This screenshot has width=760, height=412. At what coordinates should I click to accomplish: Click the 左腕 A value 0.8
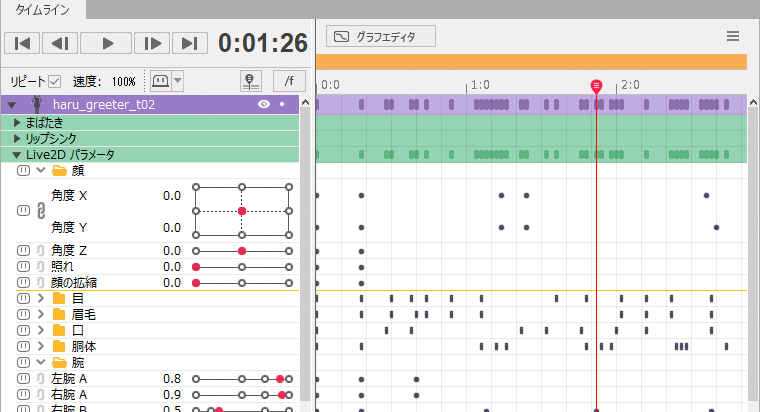[x=172, y=379]
